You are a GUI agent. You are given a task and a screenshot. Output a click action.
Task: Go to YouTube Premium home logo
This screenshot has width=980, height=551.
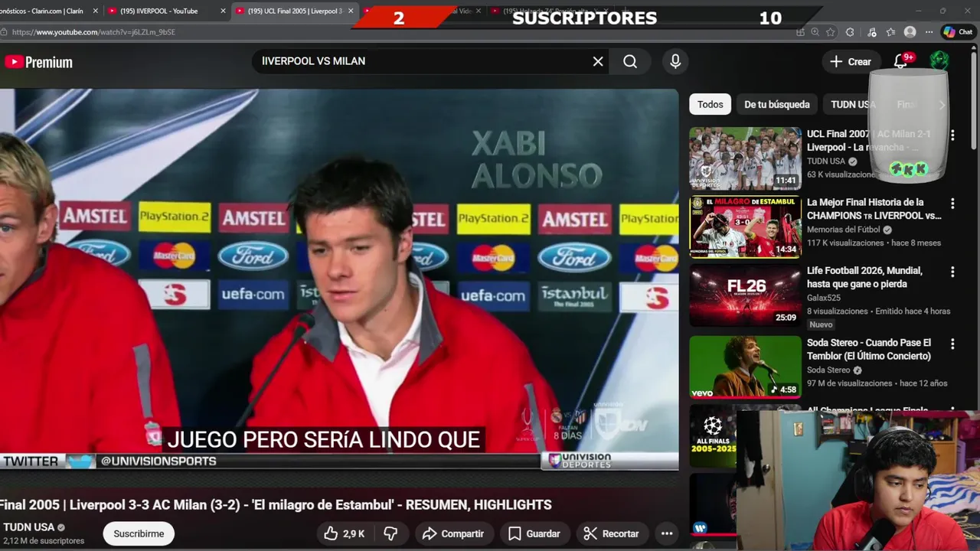[x=38, y=62]
